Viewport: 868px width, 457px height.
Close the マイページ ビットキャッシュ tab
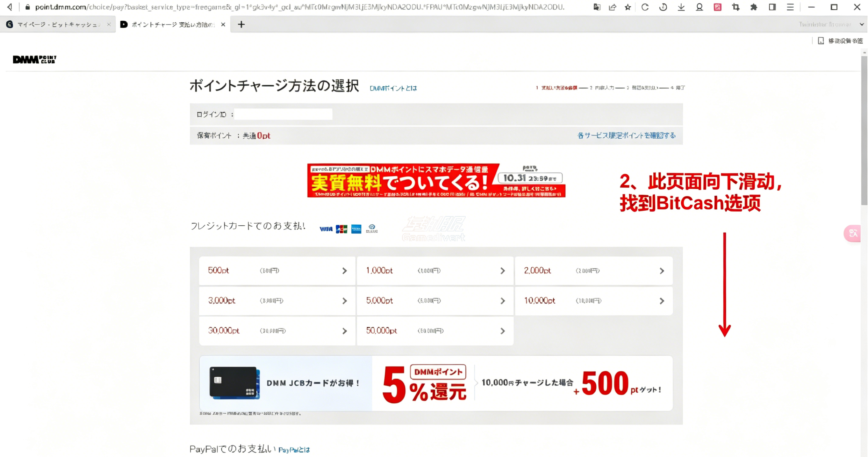pyautogui.click(x=109, y=24)
